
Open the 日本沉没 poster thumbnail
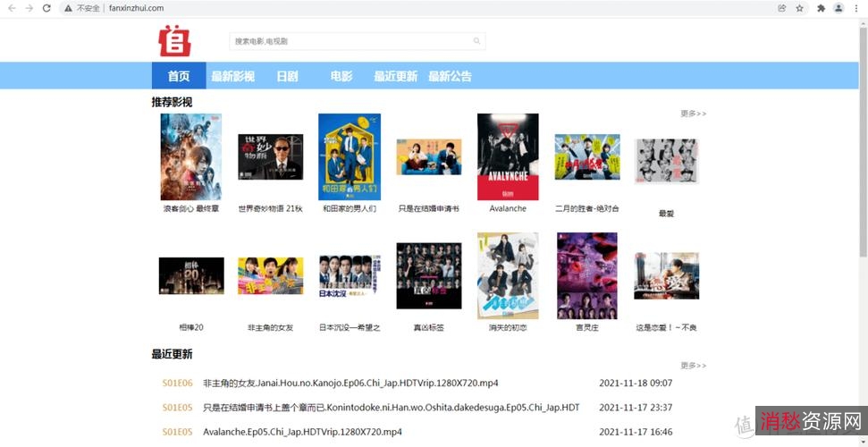click(350, 276)
